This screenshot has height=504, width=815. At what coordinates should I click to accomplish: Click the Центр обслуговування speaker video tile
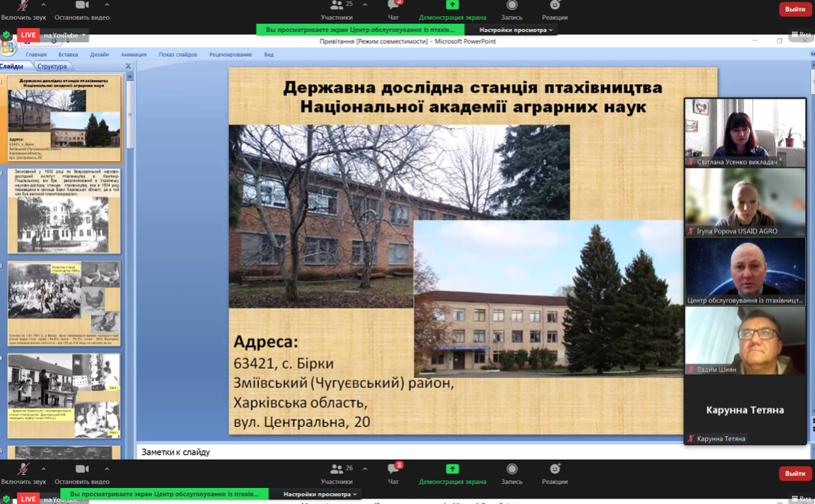point(745,271)
